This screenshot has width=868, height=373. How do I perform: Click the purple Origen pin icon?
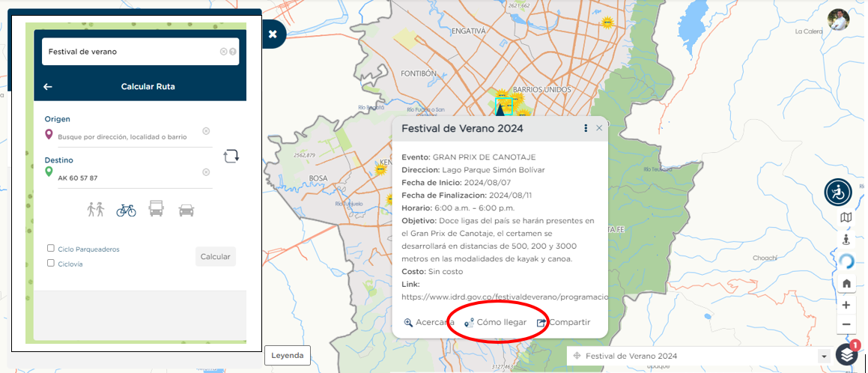[49, 134]
